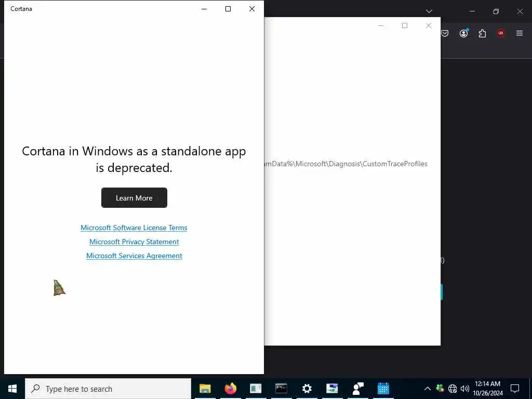The height and width of the screenshot is (399, 532).
Task: Restore down the Firefox browser window
Action: pyautogui.click(x=496, y=11)
